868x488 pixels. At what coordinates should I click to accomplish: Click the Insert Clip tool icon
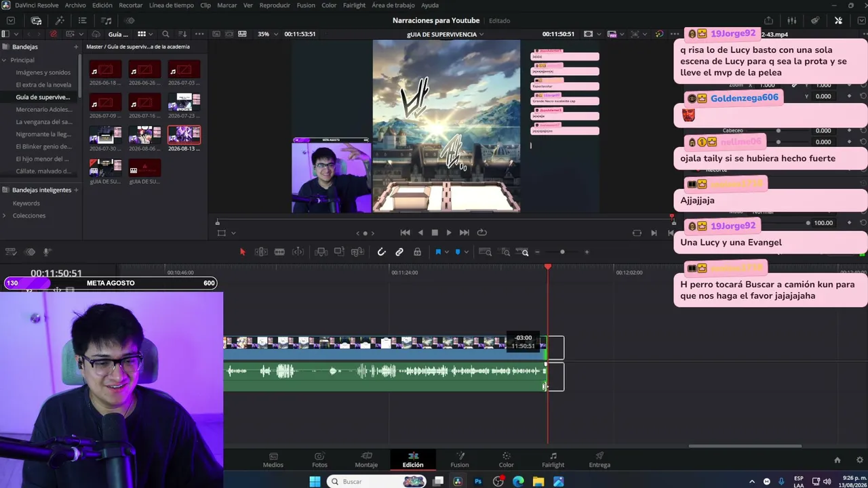point(321,252)
